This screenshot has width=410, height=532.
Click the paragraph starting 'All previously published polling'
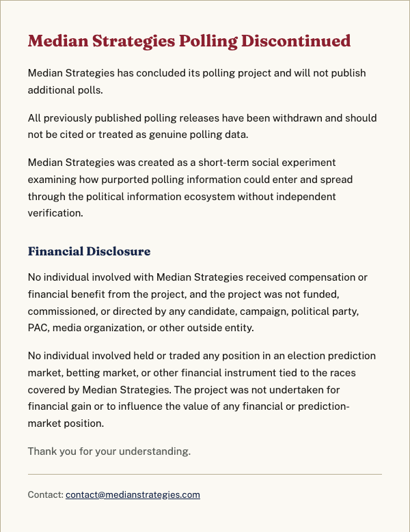202,126
